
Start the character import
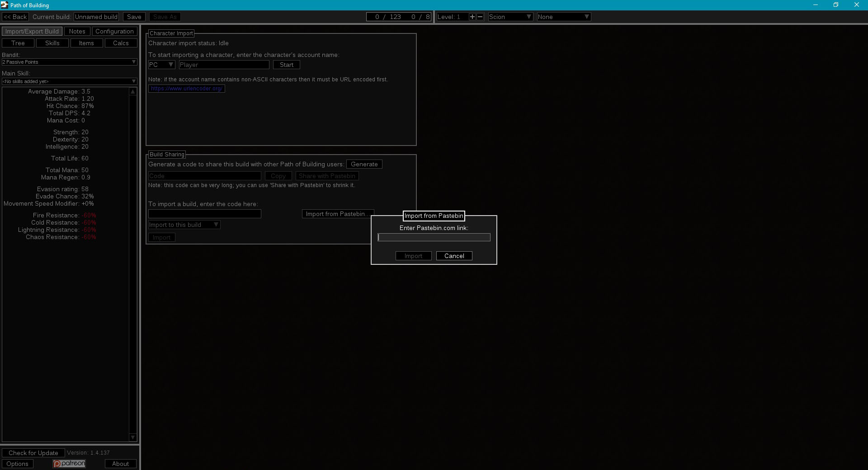pyautogui.click(x=287, y=65)
